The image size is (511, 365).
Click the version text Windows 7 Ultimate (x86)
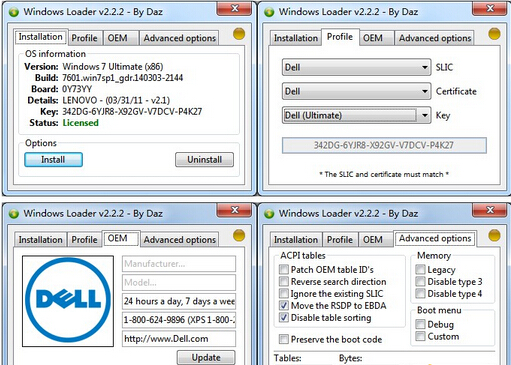113,67
